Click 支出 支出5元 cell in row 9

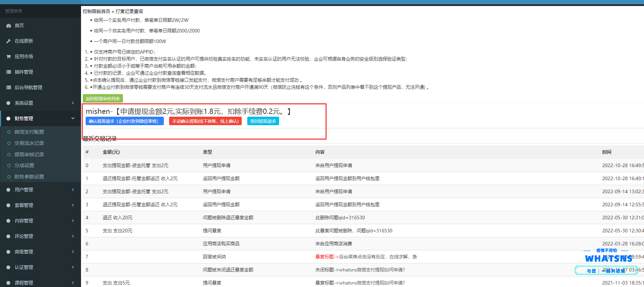coord(116,283)
